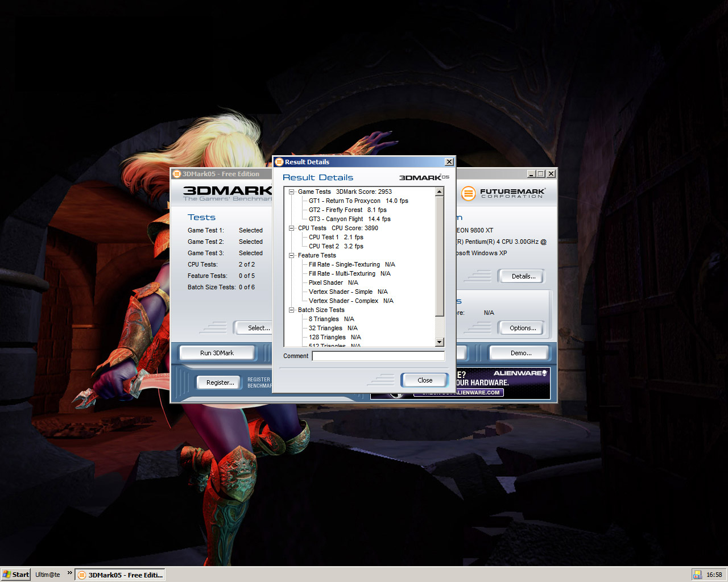Select the 8 Triangles batch row
728x582 pixels.
point(332,319)
